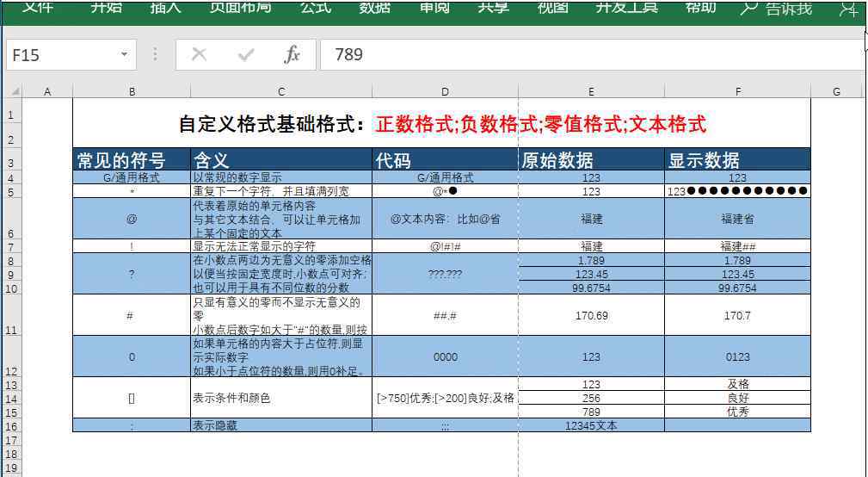Select cell with code [>750]优秀;[>200]良好;及格
This screenshot has height=477, width=868.
coord(445,398)
